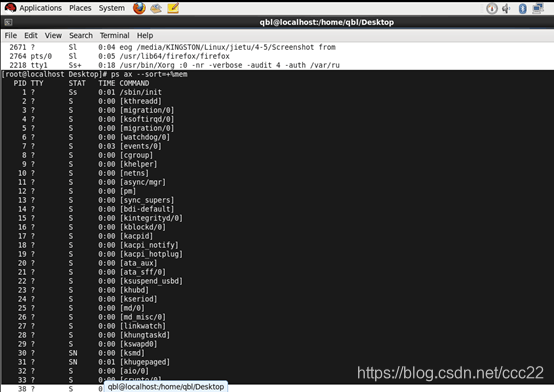Open the terminal View menu

53,35
